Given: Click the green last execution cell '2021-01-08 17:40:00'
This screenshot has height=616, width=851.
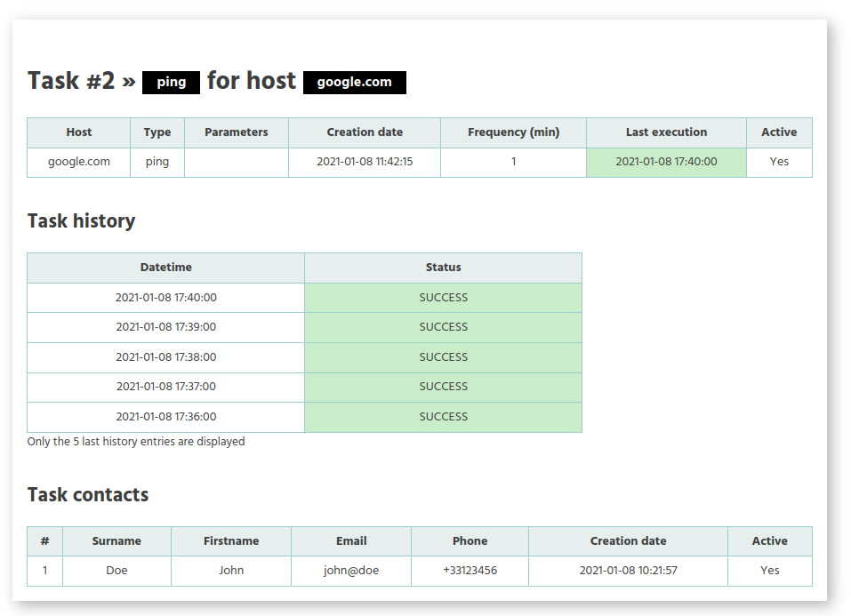Looking at the screenshot, I should pos(666,162).
